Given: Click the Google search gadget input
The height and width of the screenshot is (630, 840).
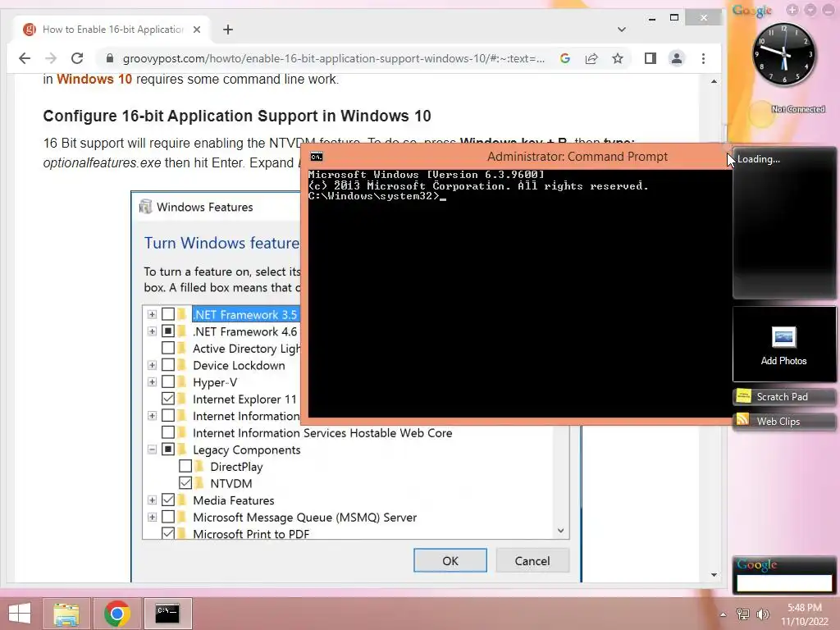Looking at the screenshot, I should [784, 583].
